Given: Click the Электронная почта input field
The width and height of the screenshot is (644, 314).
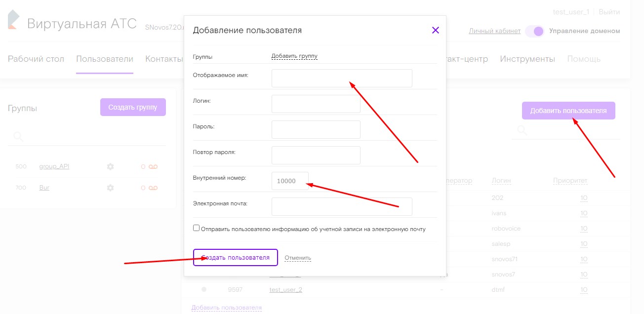Looking at the screenshot, I should pos(342,207).
